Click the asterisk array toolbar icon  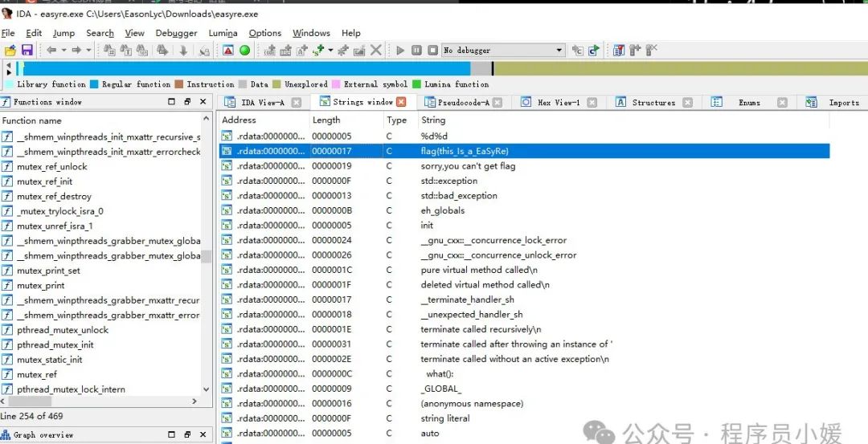click(x=343, y=51)
